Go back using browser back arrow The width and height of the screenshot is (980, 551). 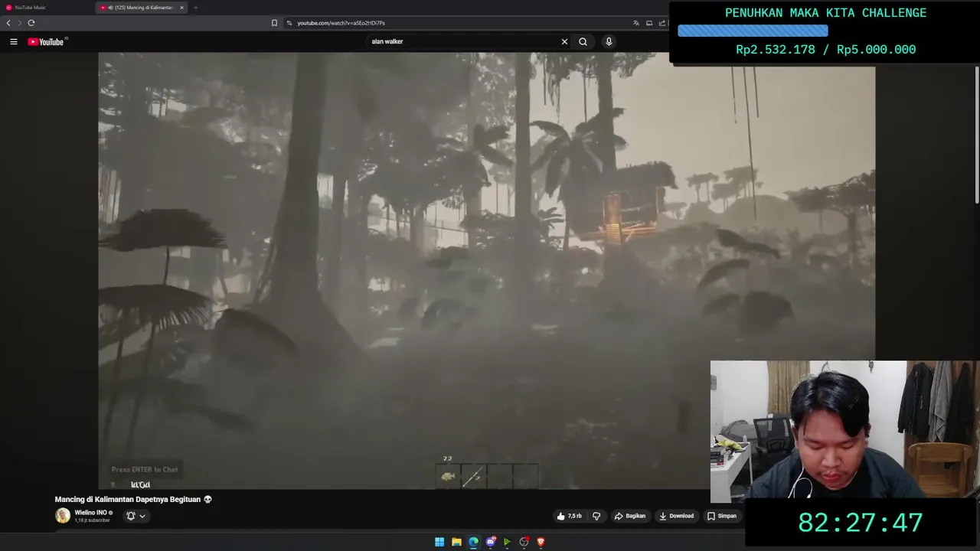click(x=8, y=23)
